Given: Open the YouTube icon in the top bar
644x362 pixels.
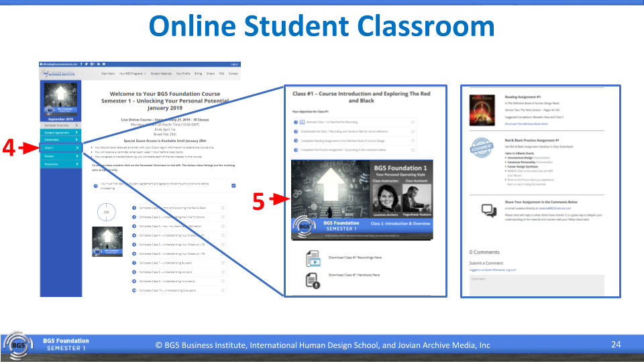Looking at the screenshot, I should click(x=104, y=64).
